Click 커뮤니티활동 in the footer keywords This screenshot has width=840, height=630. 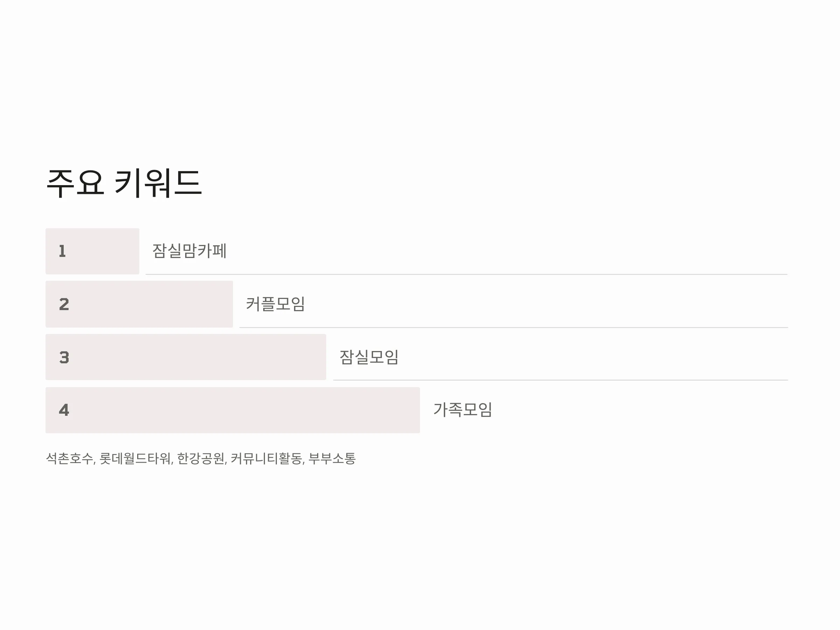(266, 458)
